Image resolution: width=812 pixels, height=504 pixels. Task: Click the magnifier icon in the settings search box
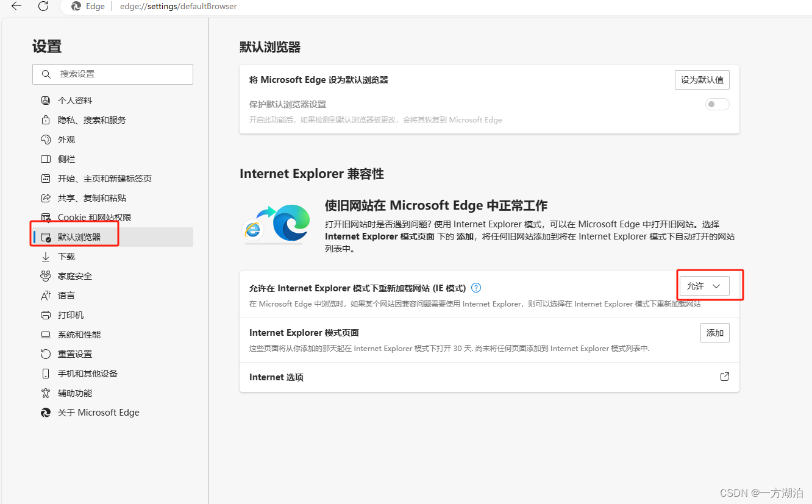point(46,74)
